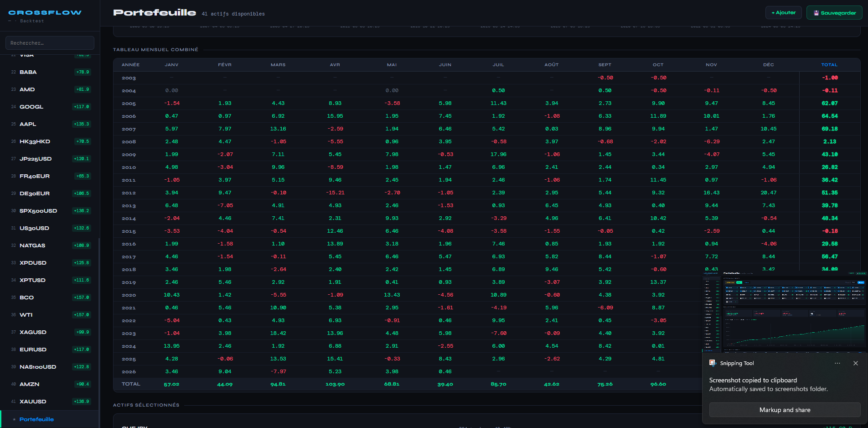
Task: Open JP225USD asset from sidebar
Action: click(50, 159)
